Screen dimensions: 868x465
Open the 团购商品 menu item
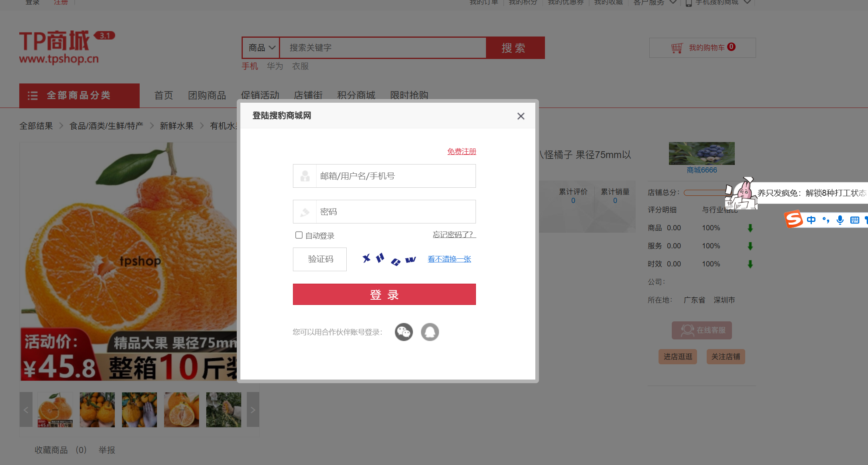tap(207, 95)
